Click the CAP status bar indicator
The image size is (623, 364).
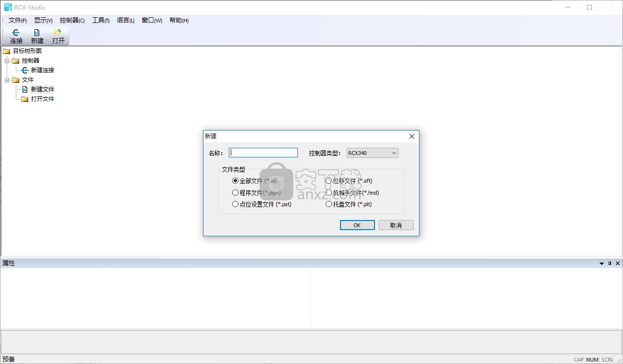tap(578, 360)
